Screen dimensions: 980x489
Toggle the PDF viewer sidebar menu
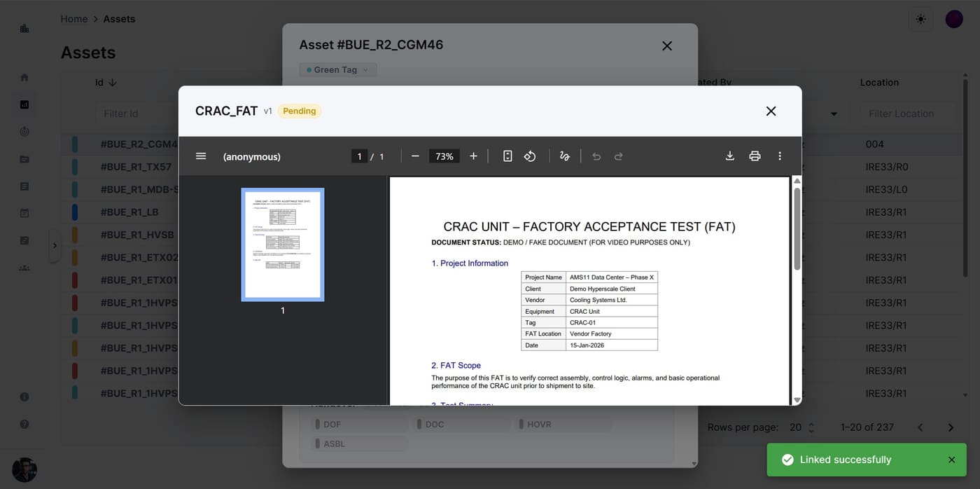201,156
